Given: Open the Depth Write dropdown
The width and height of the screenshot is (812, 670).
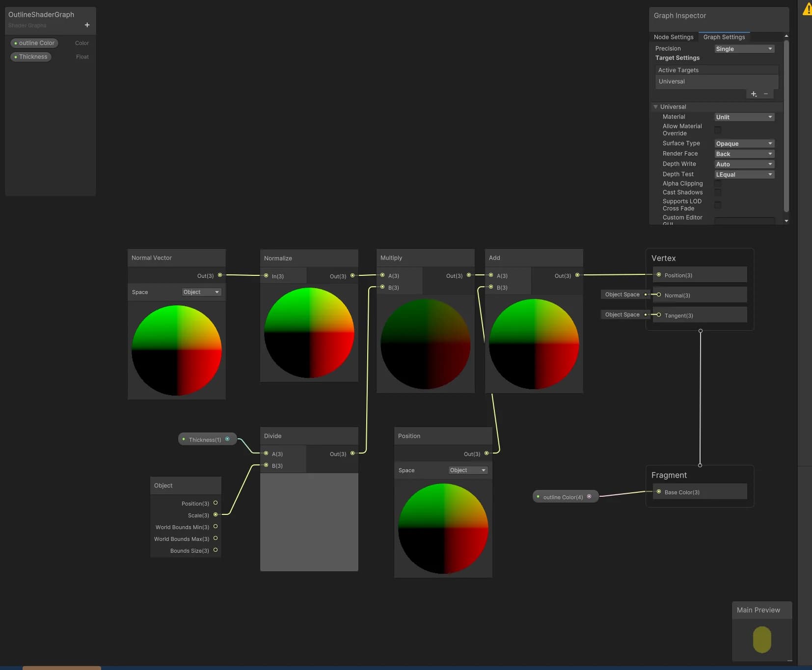Looking at the screenshot, I should tap(744, 164).
